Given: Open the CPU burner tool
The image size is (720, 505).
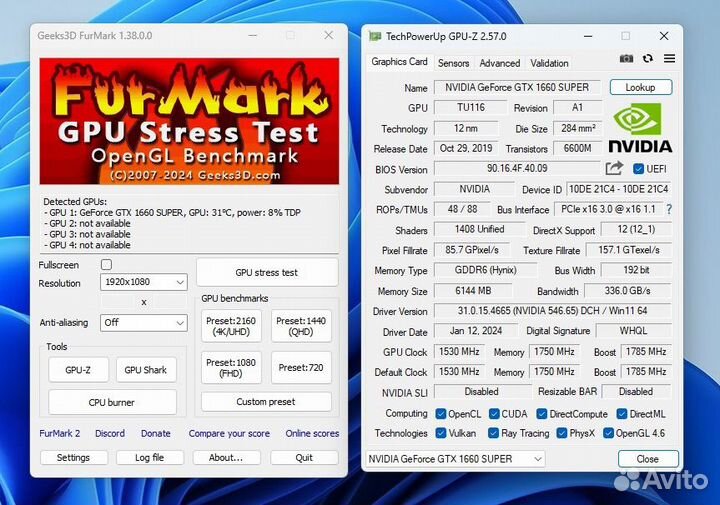Looking at the screenshot, I should (112, 402).
